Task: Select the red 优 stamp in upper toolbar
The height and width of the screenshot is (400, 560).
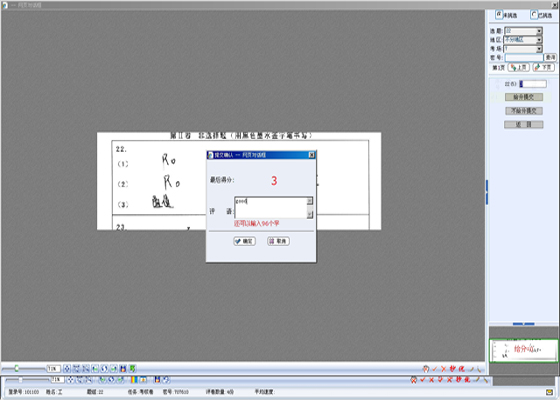Action: (462, 369)
